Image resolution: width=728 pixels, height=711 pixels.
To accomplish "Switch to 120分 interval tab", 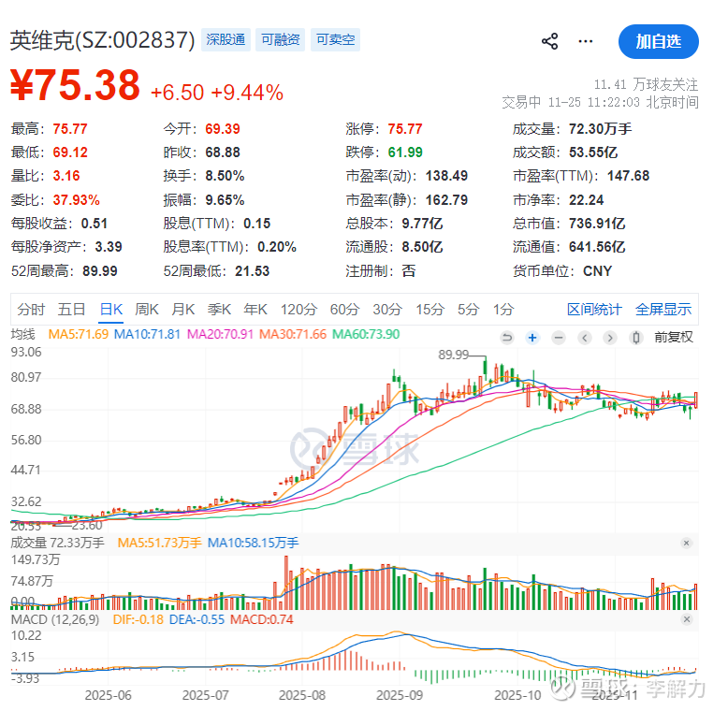I will (x=298, y=309).
